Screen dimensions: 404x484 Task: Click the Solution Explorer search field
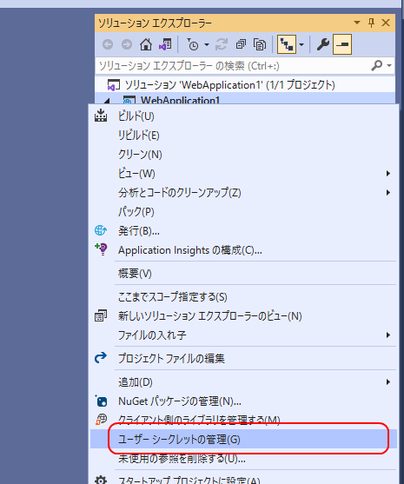coord(233,66)
